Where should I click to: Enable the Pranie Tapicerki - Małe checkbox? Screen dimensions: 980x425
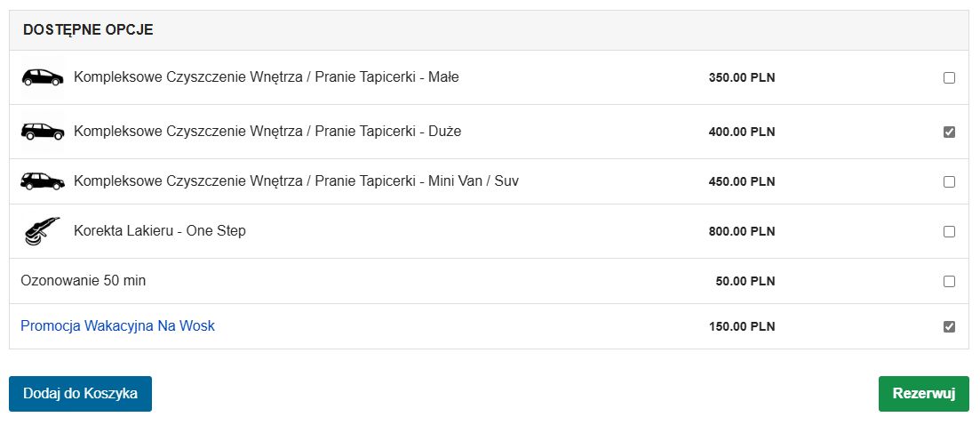(949, 77)
